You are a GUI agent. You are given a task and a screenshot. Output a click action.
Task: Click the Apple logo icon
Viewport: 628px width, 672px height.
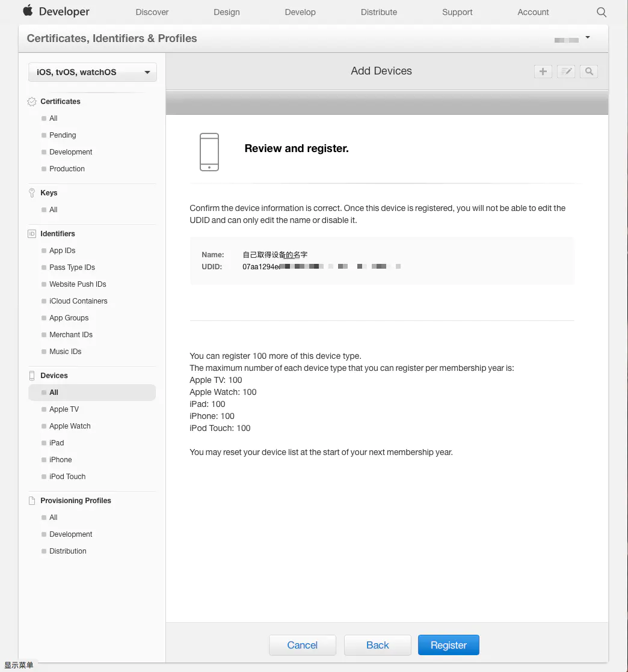tap(28, 10)
